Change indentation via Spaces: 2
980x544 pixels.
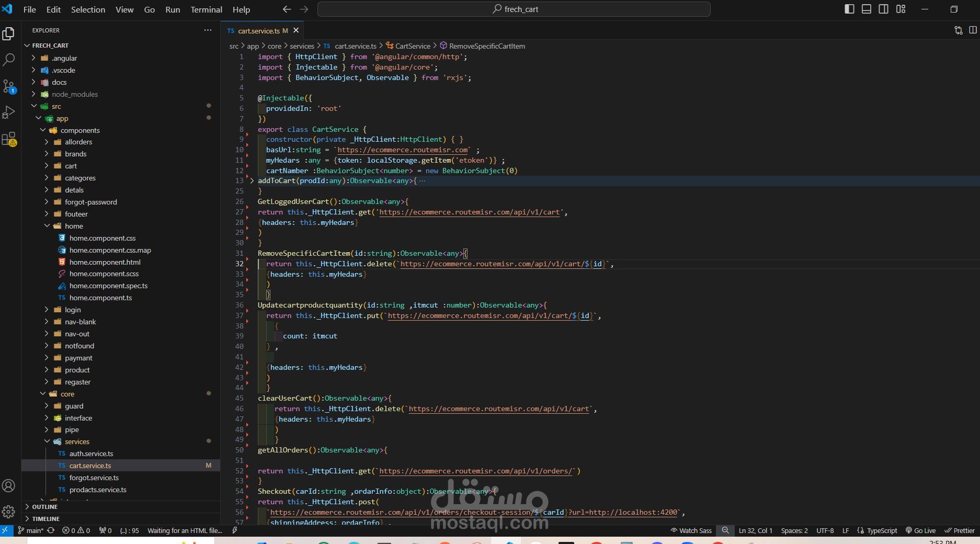point(794,530)
